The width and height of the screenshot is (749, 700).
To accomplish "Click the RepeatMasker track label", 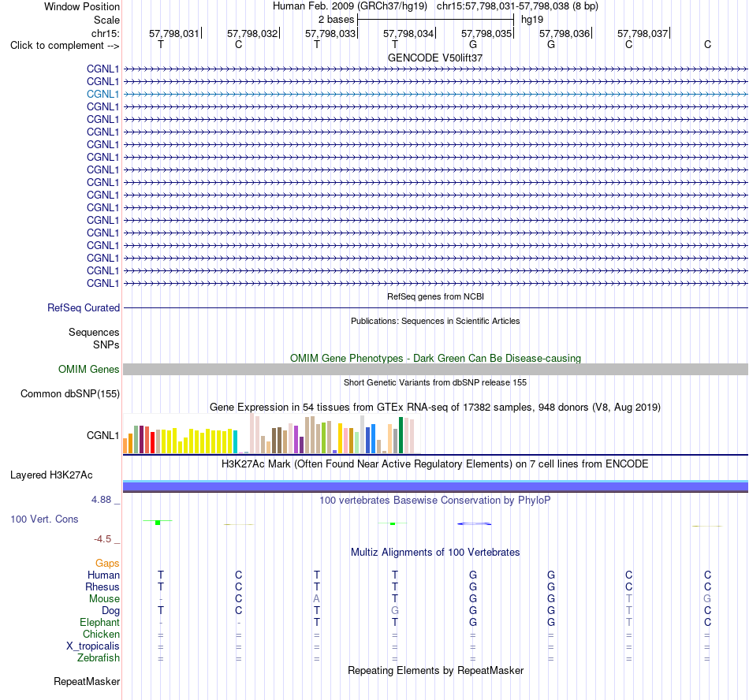I will pyautogui.click(x=87, y=681).
